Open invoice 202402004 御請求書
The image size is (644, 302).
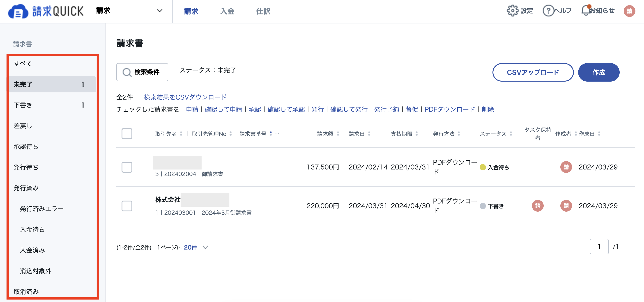click(x=189, y=174)
